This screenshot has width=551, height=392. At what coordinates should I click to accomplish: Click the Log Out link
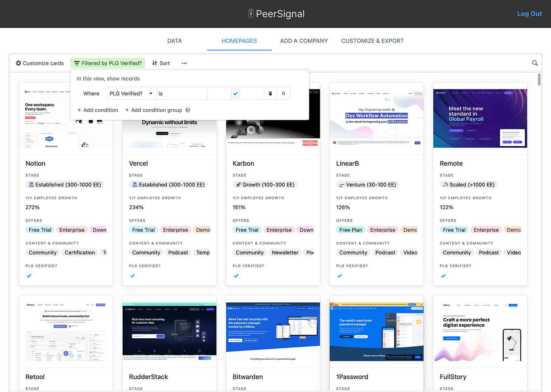point(529,14)
